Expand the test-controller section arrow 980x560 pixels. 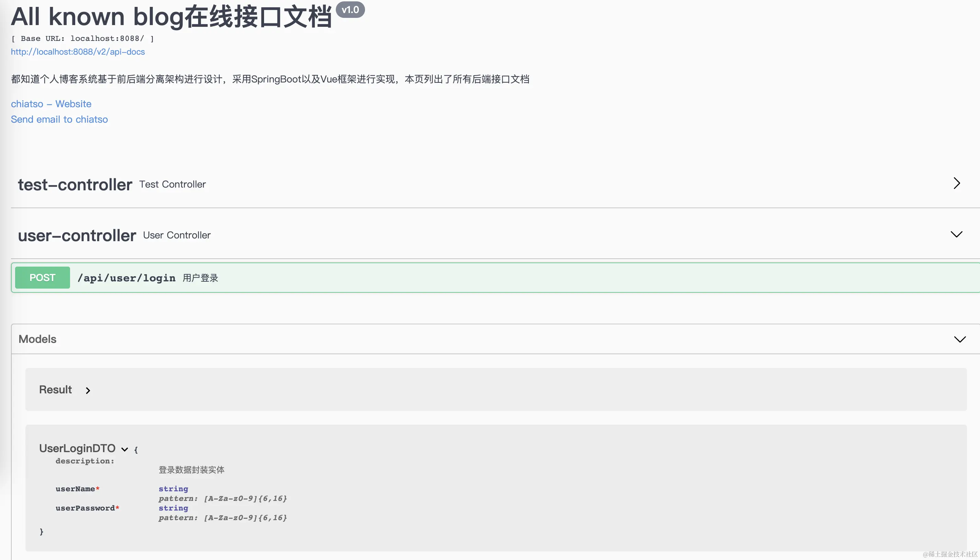[x=957, y=183]
